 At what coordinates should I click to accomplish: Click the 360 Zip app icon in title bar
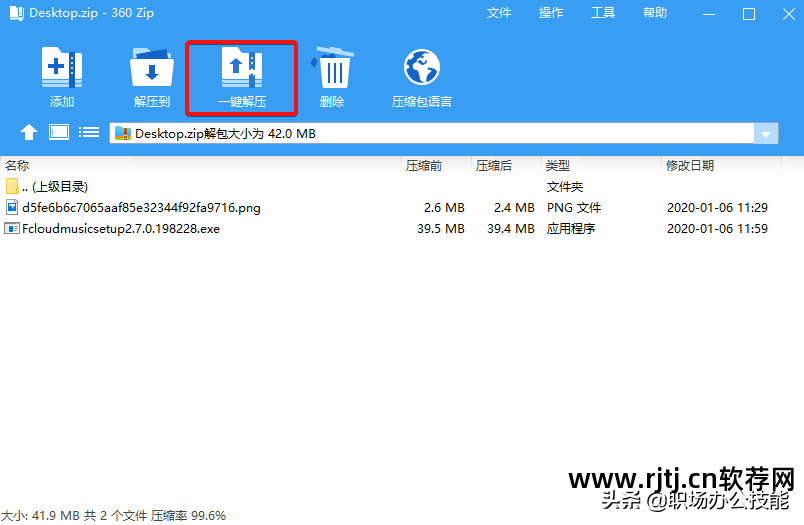(x=17, y=13)
